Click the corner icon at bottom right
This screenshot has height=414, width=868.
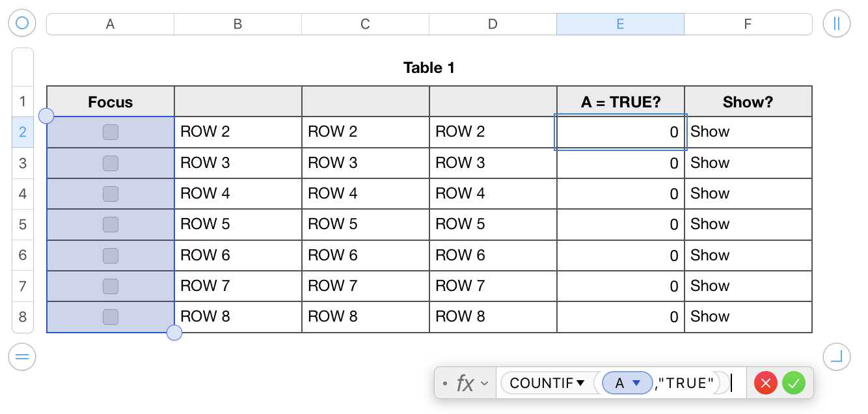837,357
